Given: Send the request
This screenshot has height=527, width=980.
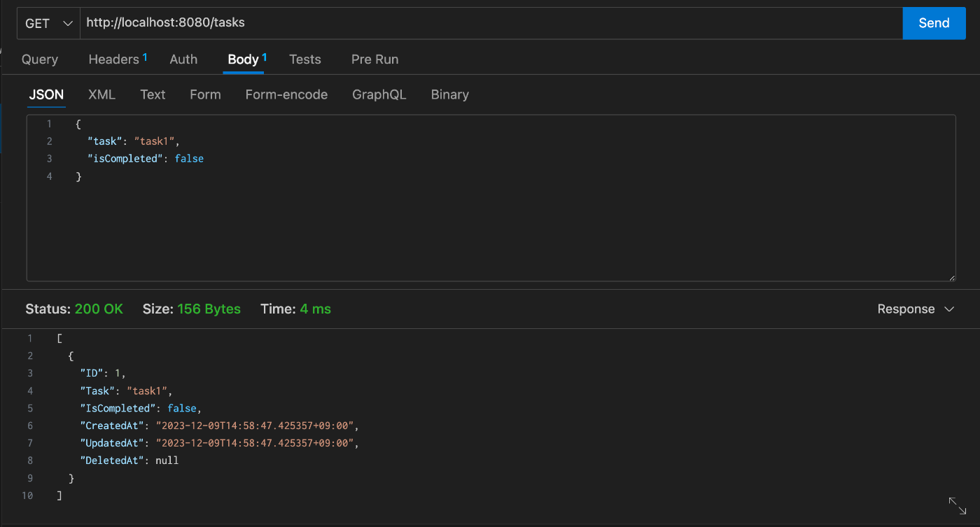Looking at the screenshot, I should [x=934, y=23].
